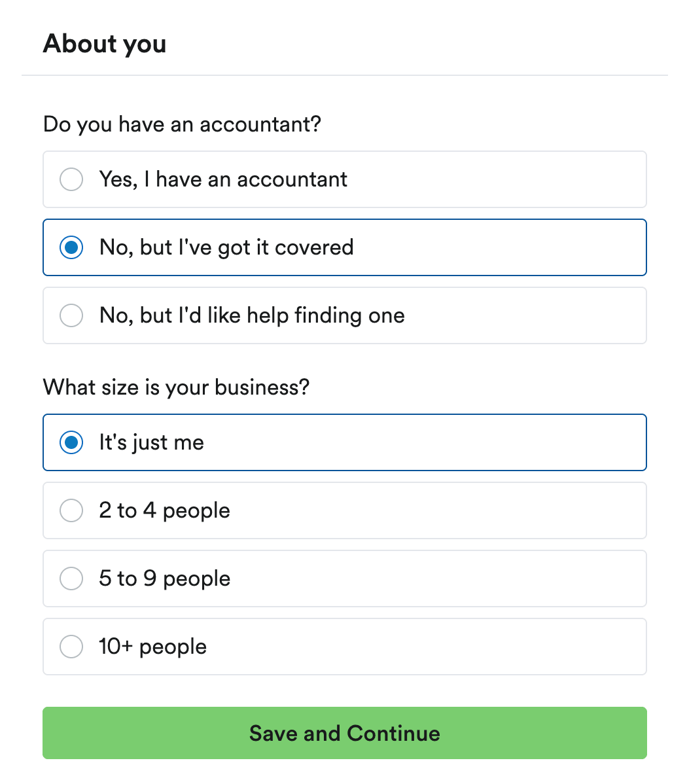Click the 'No, but I've got it covered' label

coord(226,247)
